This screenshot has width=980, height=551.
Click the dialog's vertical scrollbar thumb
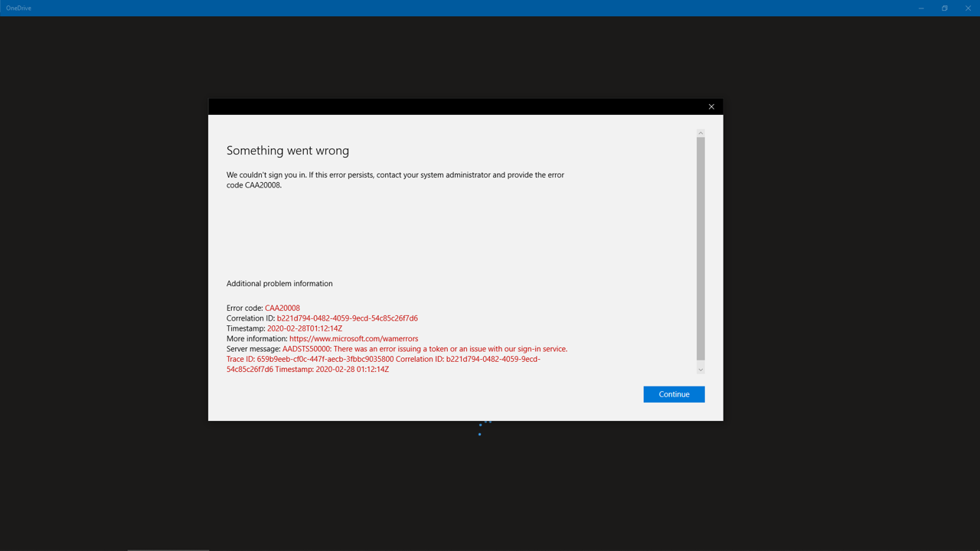click(701, 249)
